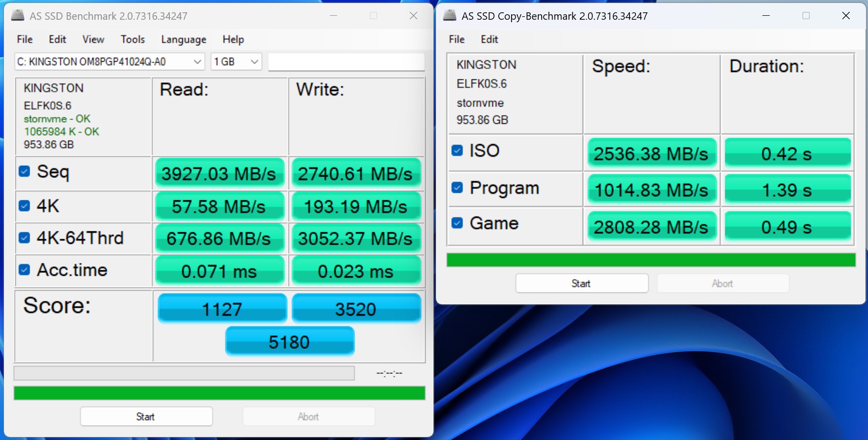Click the total score 5180
868x440 pixels.
290,341
